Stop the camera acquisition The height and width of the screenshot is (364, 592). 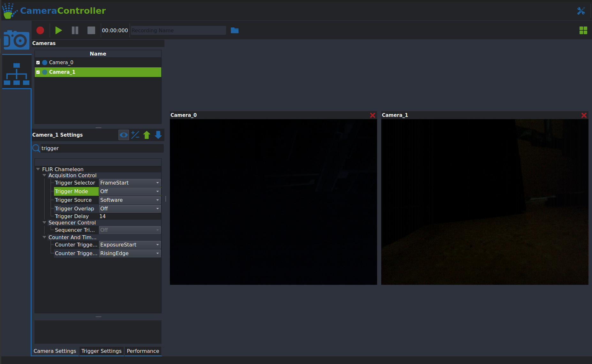(91, 30)
